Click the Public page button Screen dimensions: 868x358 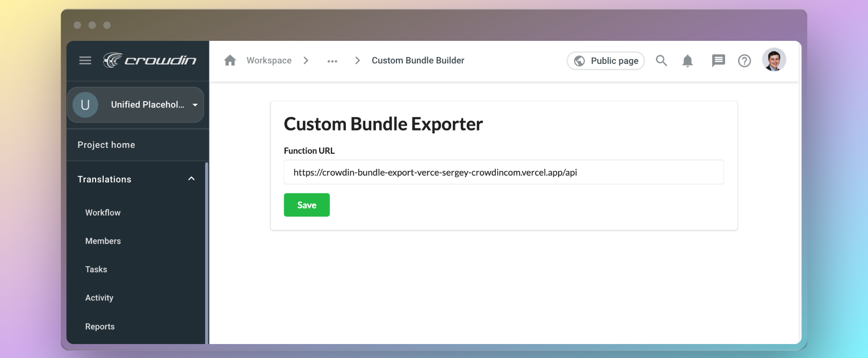pyautogui.click(x=606, y=61)
